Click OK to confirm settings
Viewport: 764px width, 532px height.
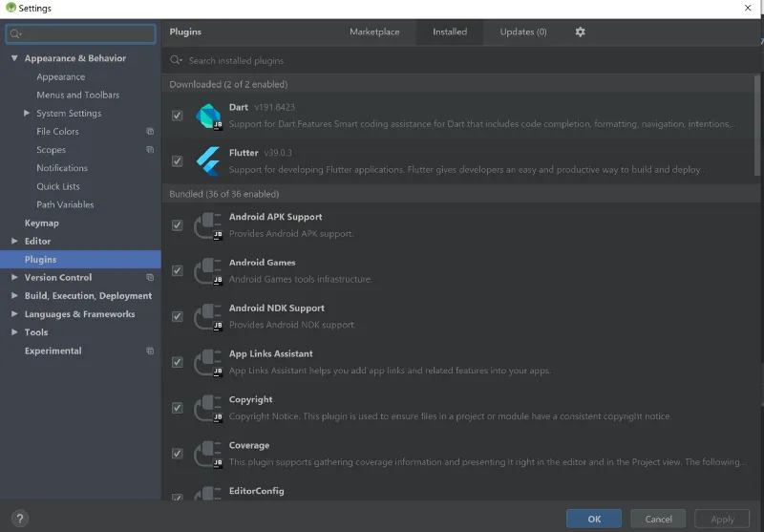coord(594,519)
